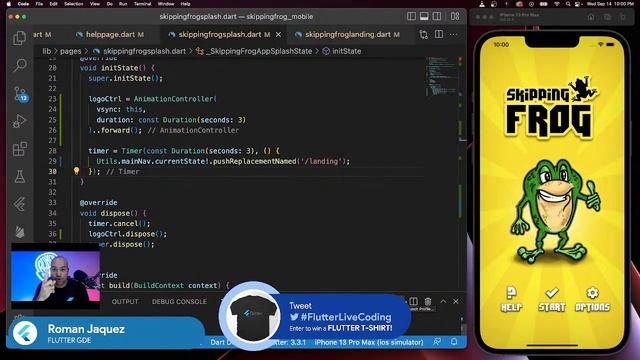Open the editor more actions ellipsis

tap(453, 35)
